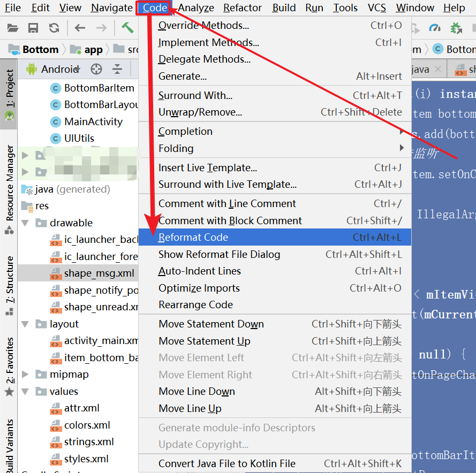This screenshot has width=476, height=473.
Task: Select Move Line Up
Action: (x=275, y=408)
